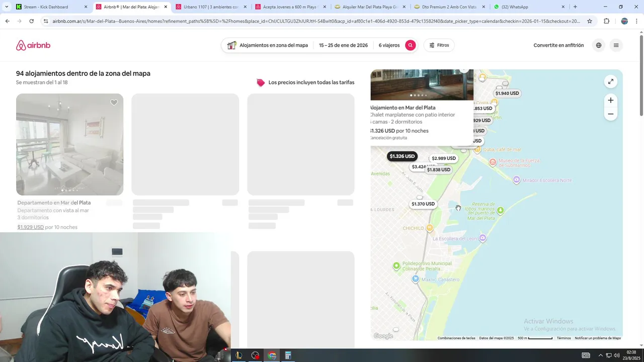Open the Airbnb logo home link
The width and height of the screenshot is (644, 362).
pos(33,45)
